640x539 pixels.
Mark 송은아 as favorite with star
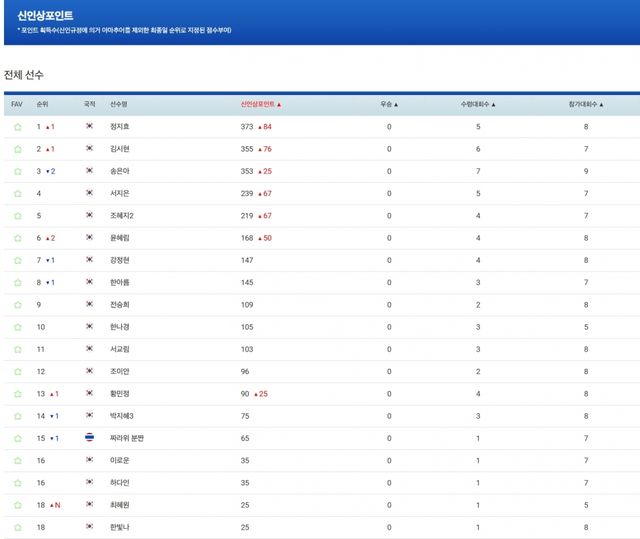point(17,171)
